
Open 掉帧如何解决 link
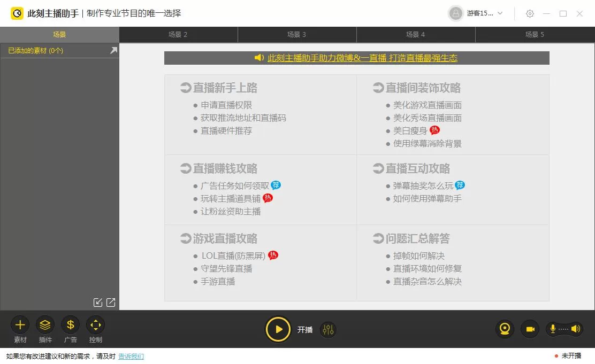click(418, 256)
